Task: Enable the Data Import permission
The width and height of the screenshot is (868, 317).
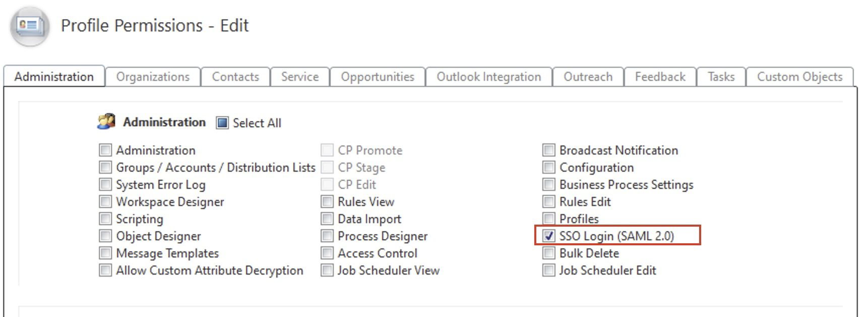Action: click(327, 218)
